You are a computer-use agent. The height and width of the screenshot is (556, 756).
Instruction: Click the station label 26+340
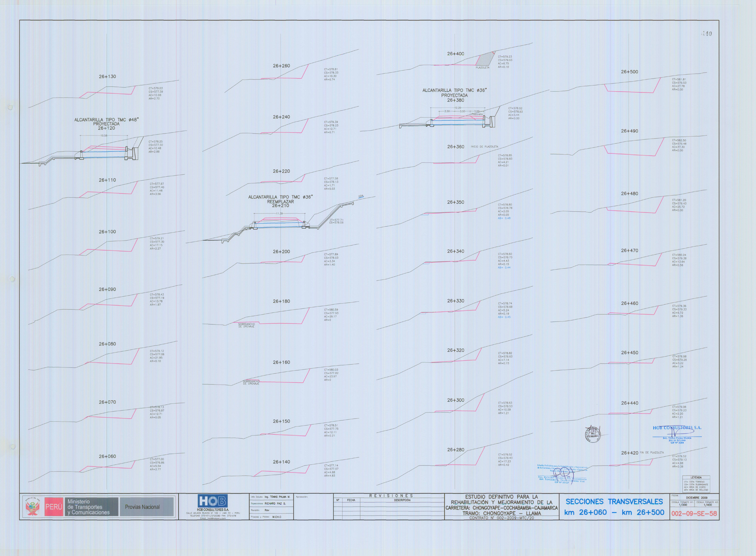pos(456,251)
